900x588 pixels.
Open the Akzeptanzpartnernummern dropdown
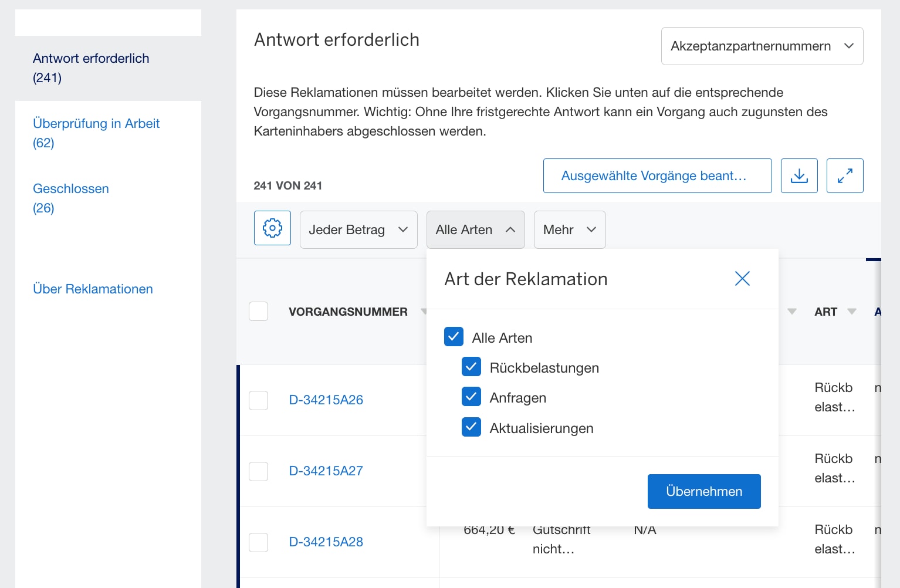(762, 46)
